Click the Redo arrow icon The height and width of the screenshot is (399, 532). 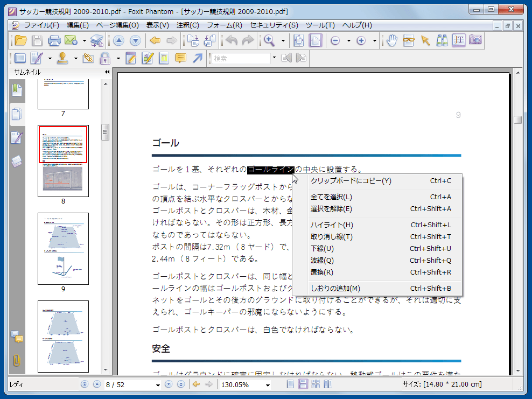(x=248, y=41)
